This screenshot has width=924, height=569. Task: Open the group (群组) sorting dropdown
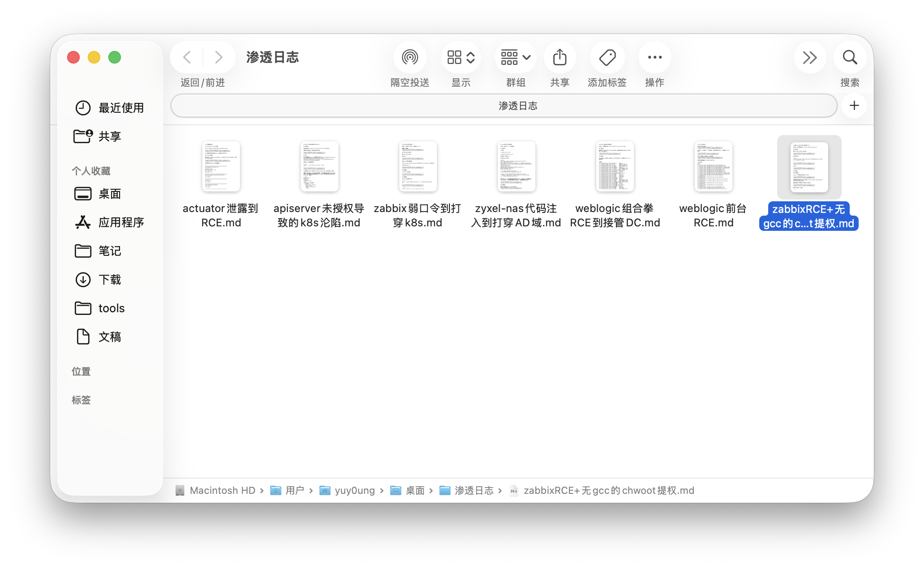click(x=515, y=57)
